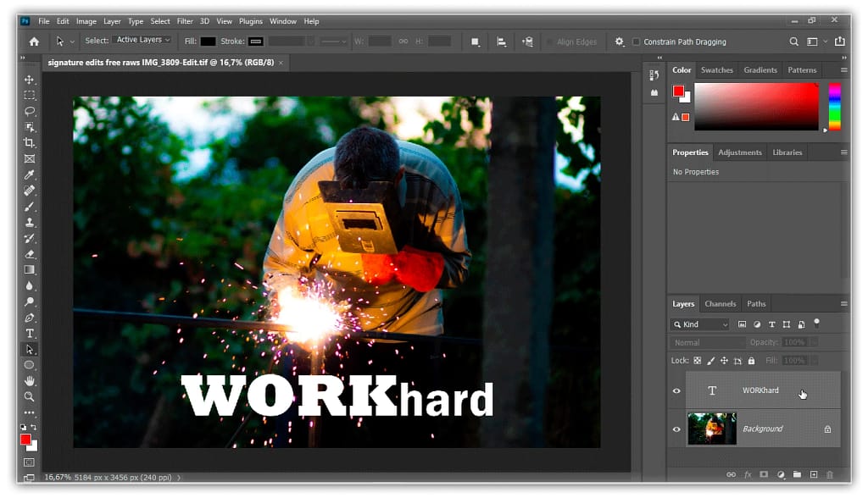The width and height of the screenshot is (868, 498).
Task: Close the IMG_3809-Edit.tif document tab
Action: click(281, 63)
